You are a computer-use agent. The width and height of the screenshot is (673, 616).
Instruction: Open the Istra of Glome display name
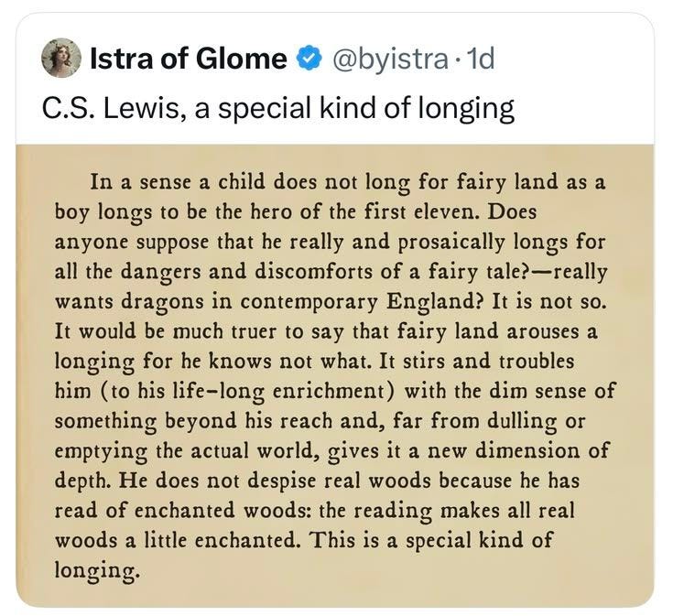click(x=188, y=59)
